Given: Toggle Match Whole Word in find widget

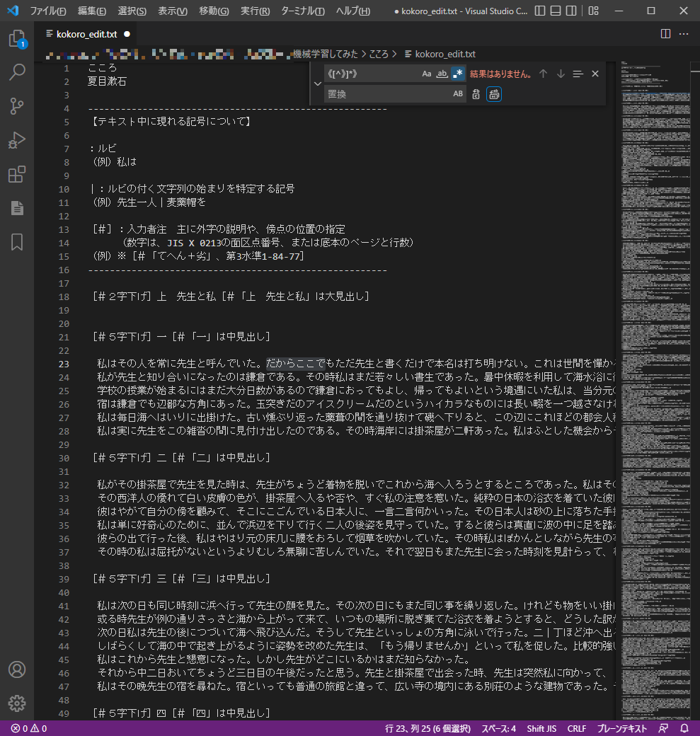Looking at the screenshot, I should click(442, 74).
